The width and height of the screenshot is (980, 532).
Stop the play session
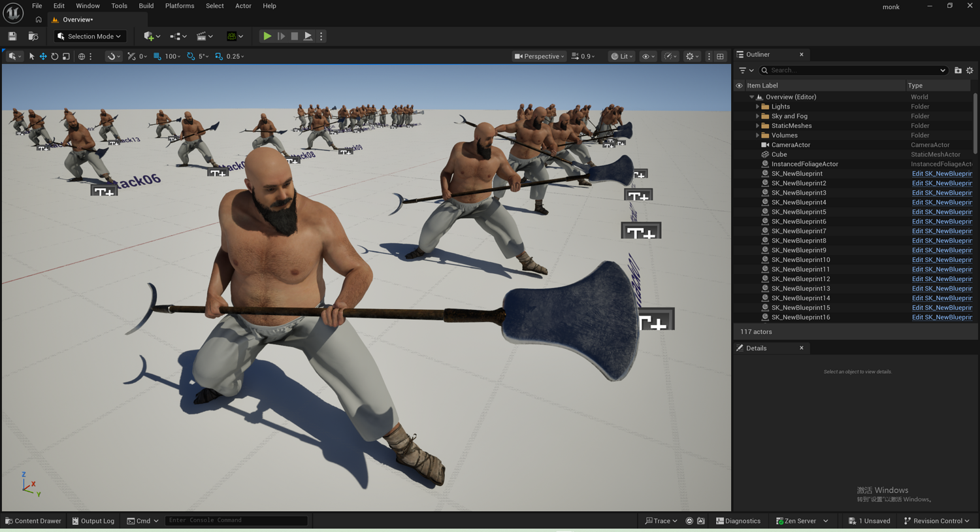tap(295, 37)
